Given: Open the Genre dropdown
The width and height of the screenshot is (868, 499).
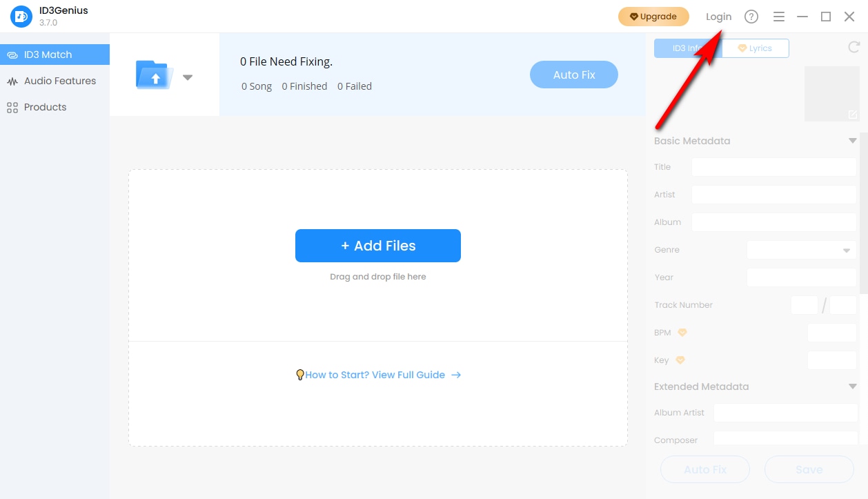Looking at the screenshot, I should click(801, 250).
